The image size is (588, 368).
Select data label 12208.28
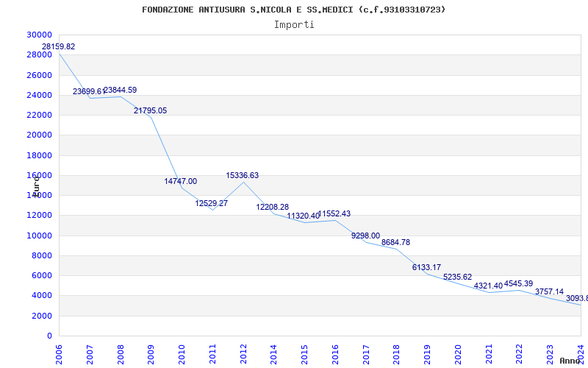pos(273,207)
